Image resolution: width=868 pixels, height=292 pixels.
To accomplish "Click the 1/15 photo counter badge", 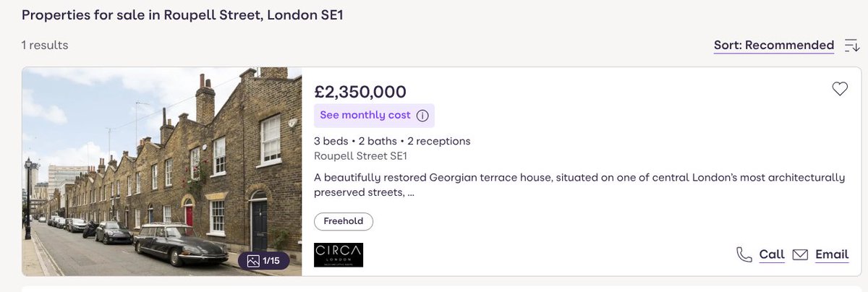I will [264, 261].
